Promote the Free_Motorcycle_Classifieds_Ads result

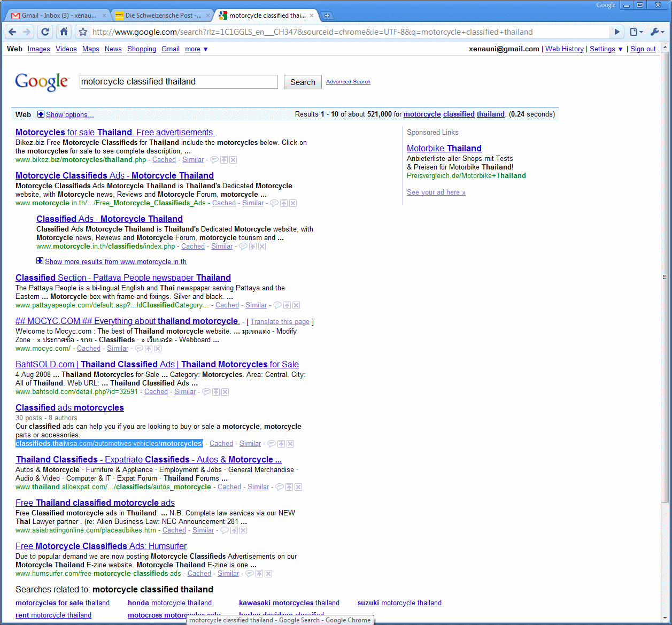point(284,203)
